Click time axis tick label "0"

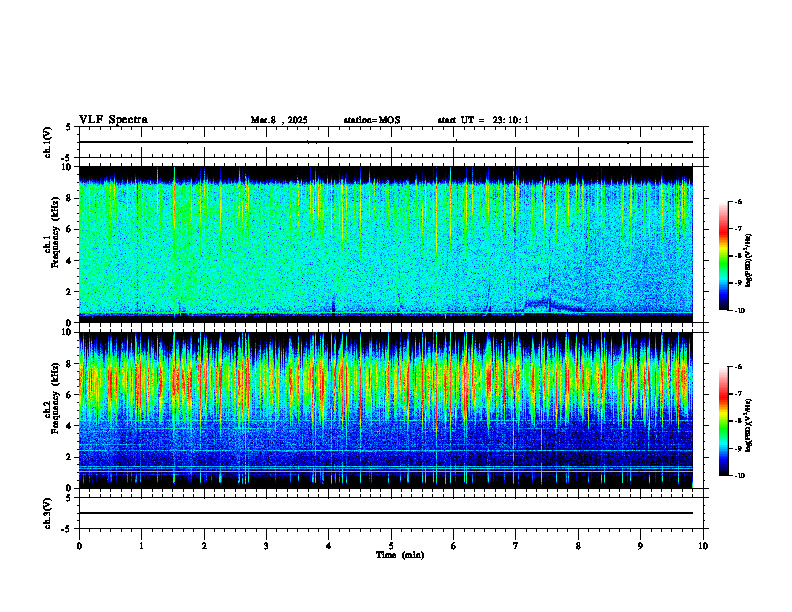coord(79,546)
